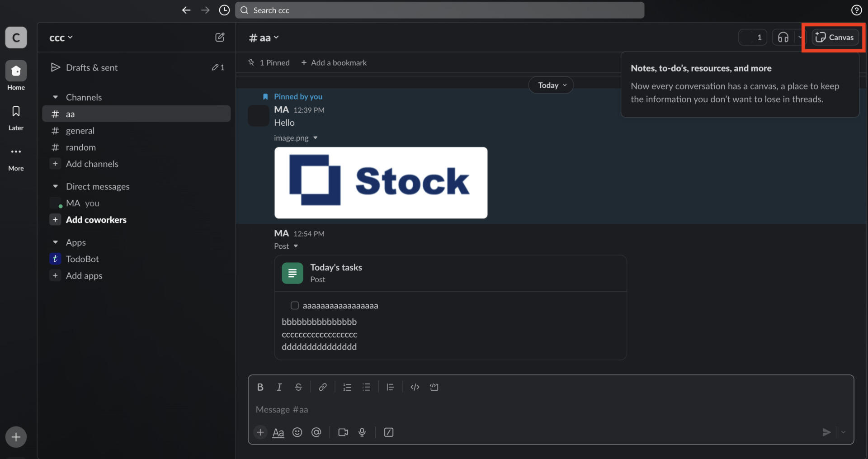Click the compose new message icon
The width and height of the screenshot is (868, 459).
(220, 37)
